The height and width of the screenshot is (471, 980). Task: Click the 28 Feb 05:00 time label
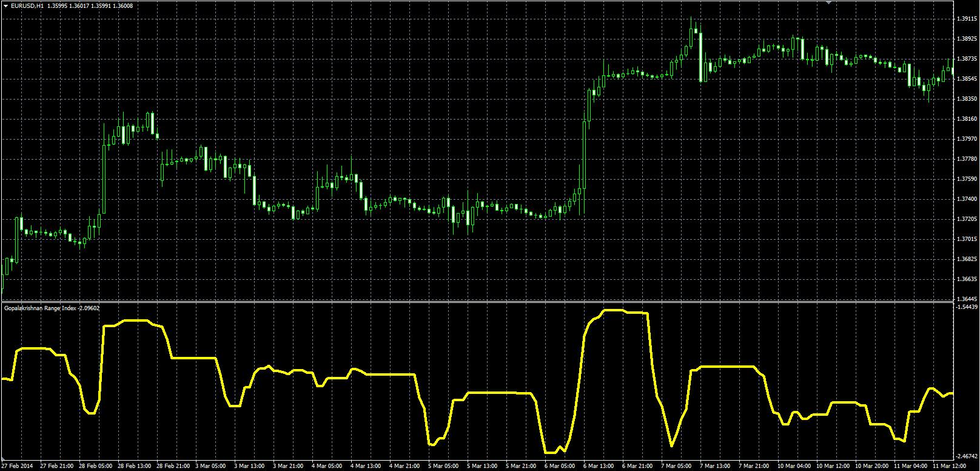tap(96, 466)
